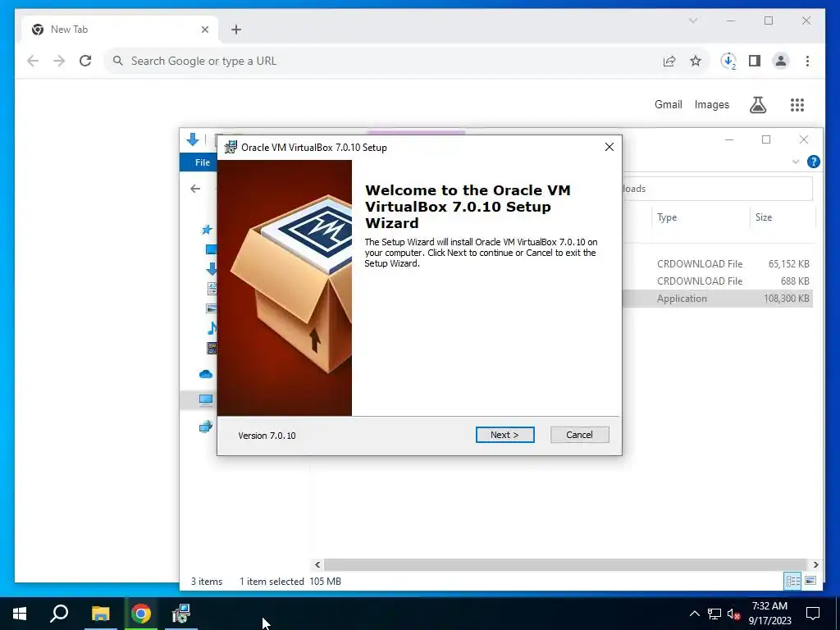Switch to VirtualBox installer on taskbar
The image size is (840, 630).
181,614
